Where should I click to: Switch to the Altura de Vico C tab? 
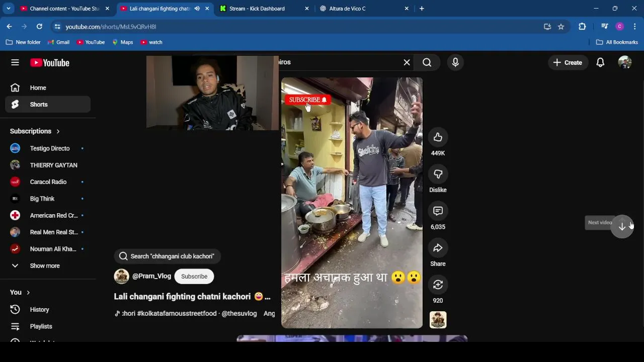click(x=347, y=9)
